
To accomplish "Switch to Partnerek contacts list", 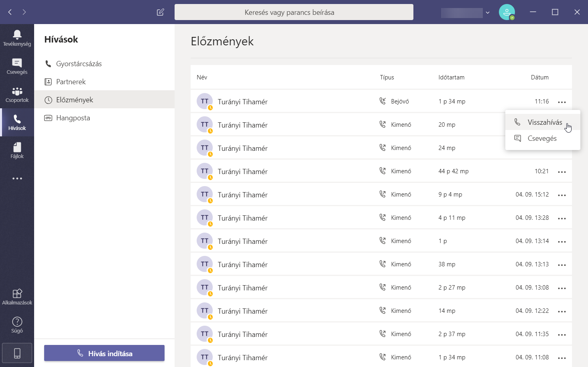I will 71,82.
